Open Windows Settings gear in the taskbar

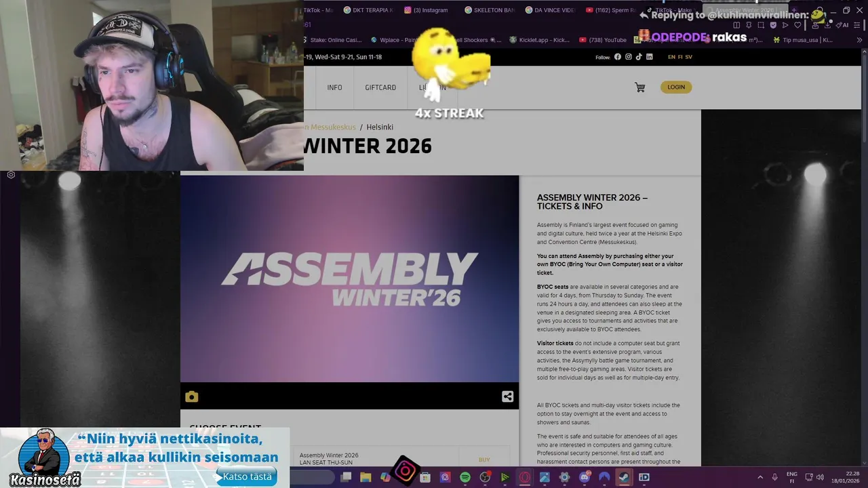[564, 477]
